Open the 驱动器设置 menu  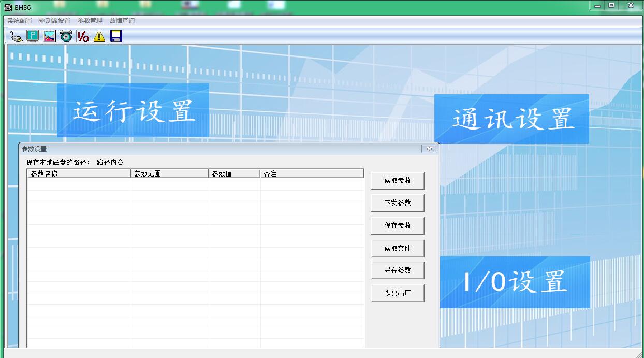(55, 21)
